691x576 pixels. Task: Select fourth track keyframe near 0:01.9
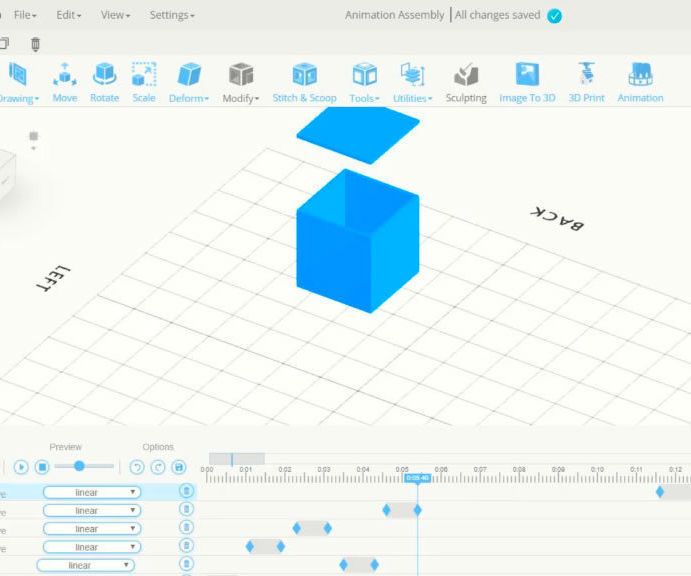tap(281, 546)
